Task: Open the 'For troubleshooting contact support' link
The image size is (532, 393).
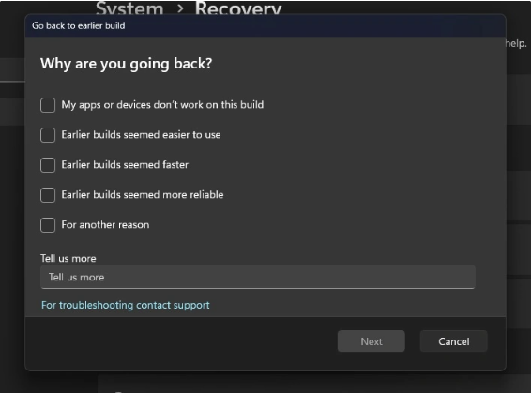Action: tap(126, 305)
